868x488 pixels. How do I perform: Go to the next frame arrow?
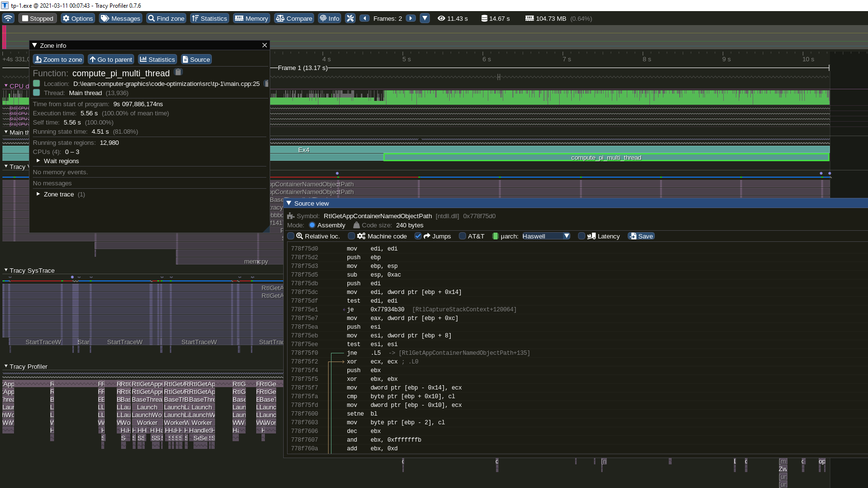point(411,18)
